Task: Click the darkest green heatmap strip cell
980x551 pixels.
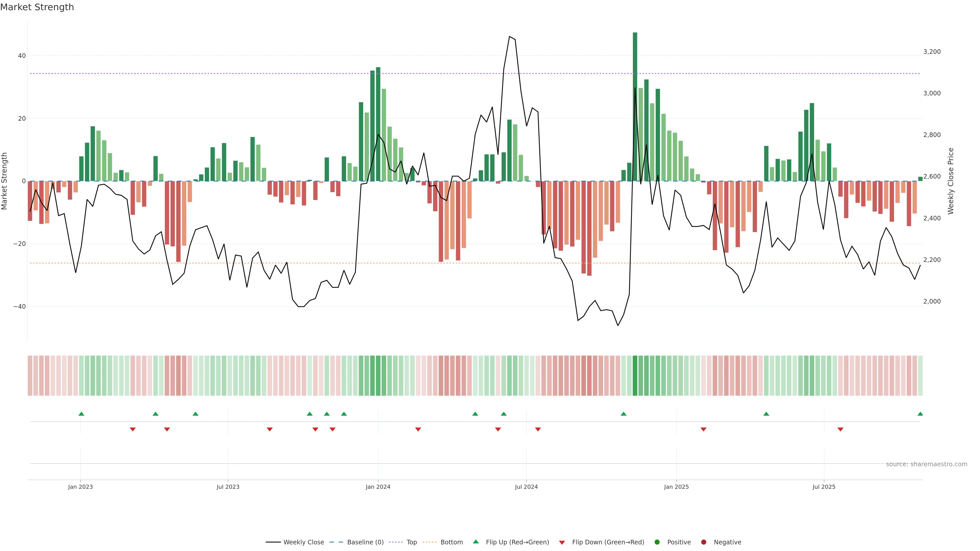Action: point(635,375)
